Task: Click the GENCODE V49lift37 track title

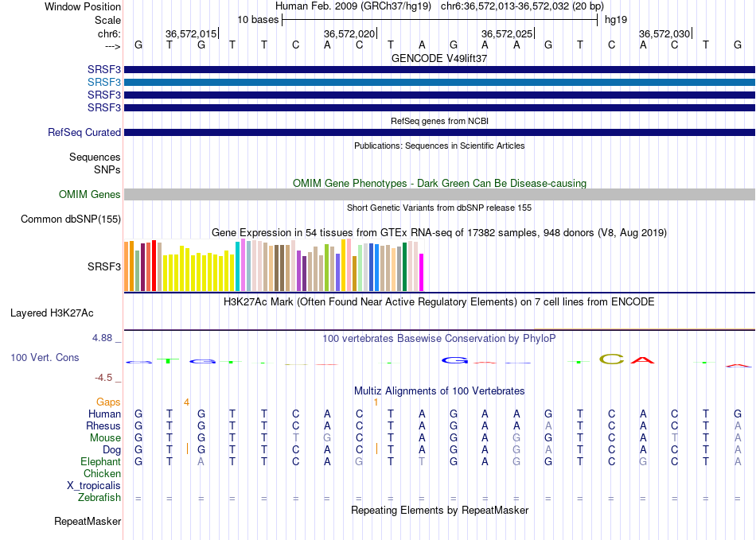Action: click(439, 58)
